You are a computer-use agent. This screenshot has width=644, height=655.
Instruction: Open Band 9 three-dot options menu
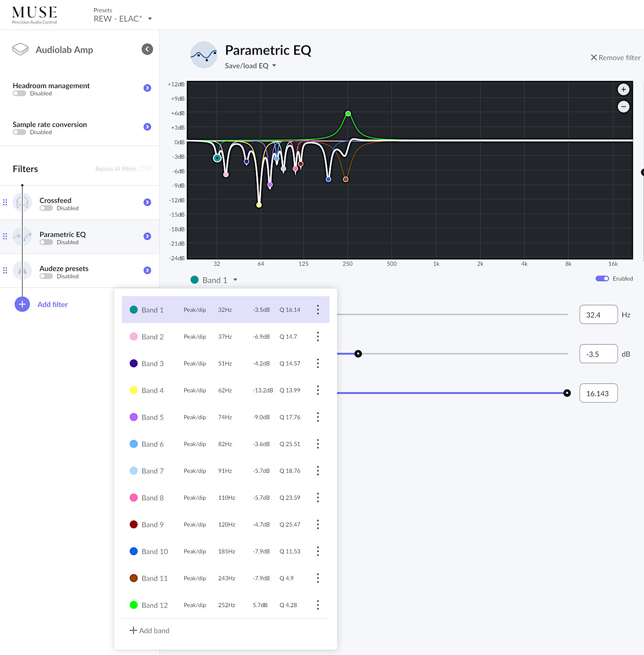point(318,525)
